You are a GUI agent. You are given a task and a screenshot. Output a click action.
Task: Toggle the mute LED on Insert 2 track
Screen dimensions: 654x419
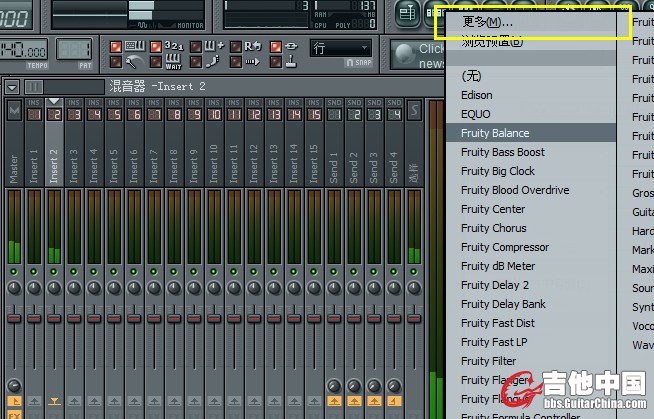(x=54, y=272)
